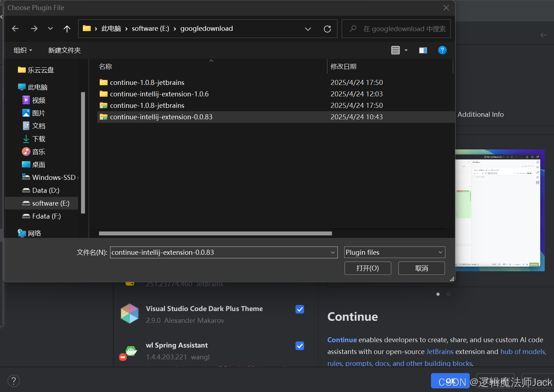Image resolution: width=554 pixels, height=392 pixels.
Task: Refresh the googledownload folder view
Action: [327, 29]
